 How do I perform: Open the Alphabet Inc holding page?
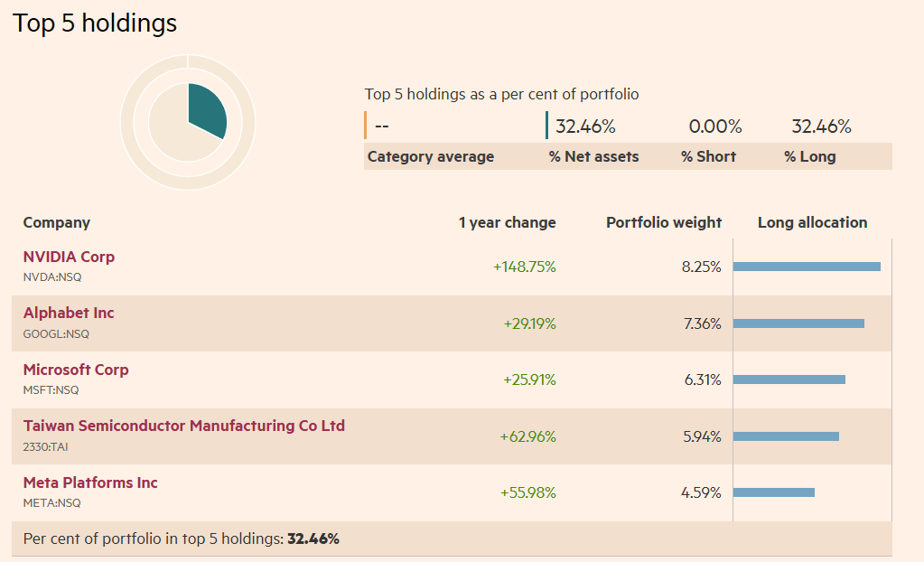click(x=69, y=313)
